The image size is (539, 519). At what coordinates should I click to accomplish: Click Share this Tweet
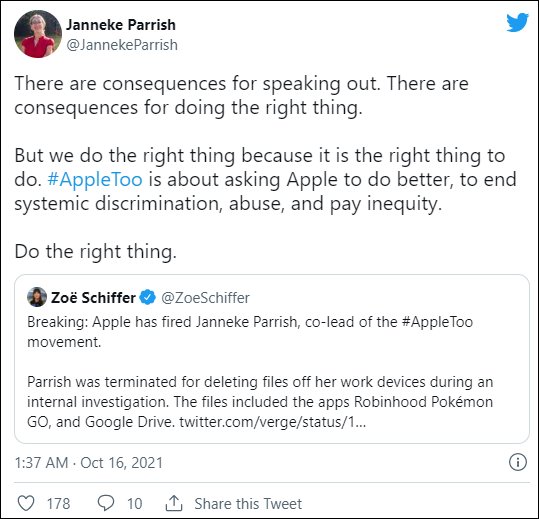click(x=248, y=504)
